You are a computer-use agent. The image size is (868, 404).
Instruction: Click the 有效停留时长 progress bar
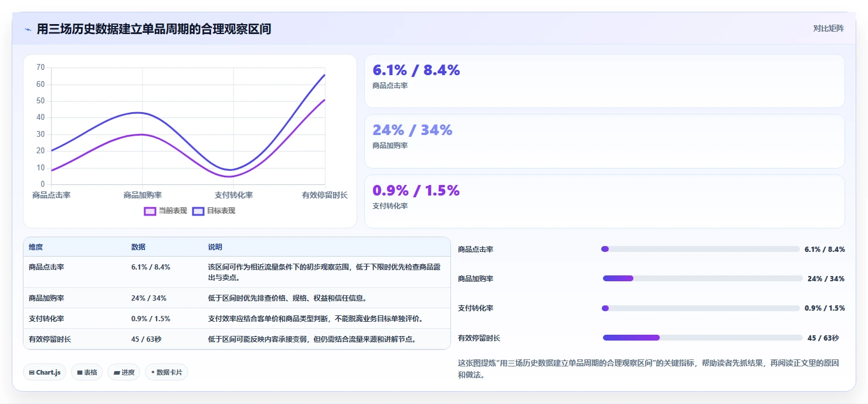pos(703,338)
